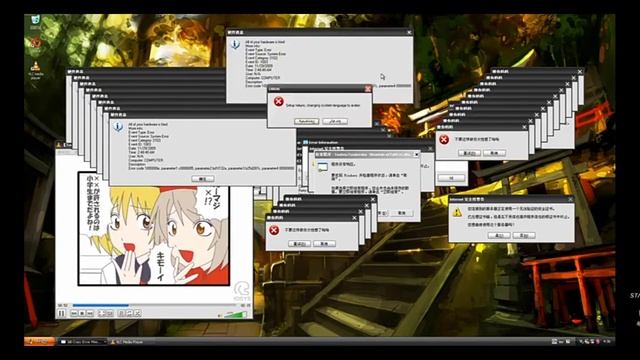
Task: Click right button in right-side error dialog
Action: point(494,153)
